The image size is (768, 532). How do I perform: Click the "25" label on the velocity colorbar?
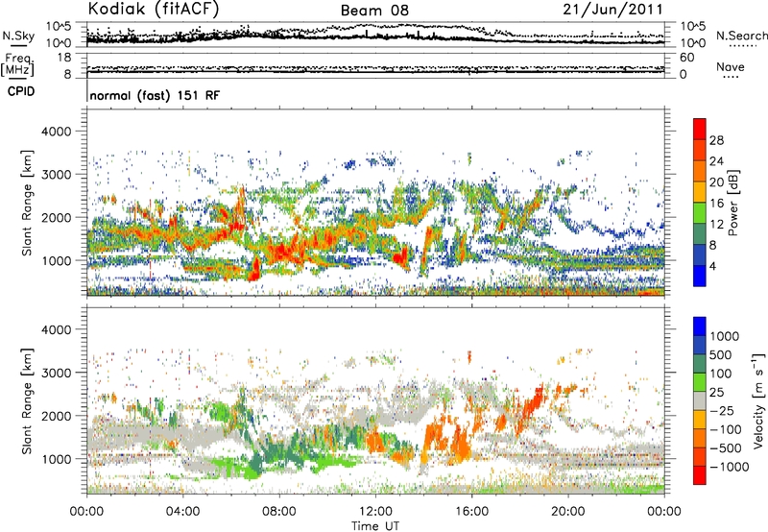717,392
